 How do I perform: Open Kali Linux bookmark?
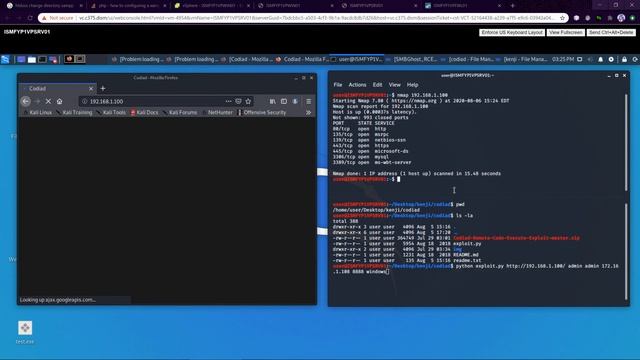click(38, 112)
